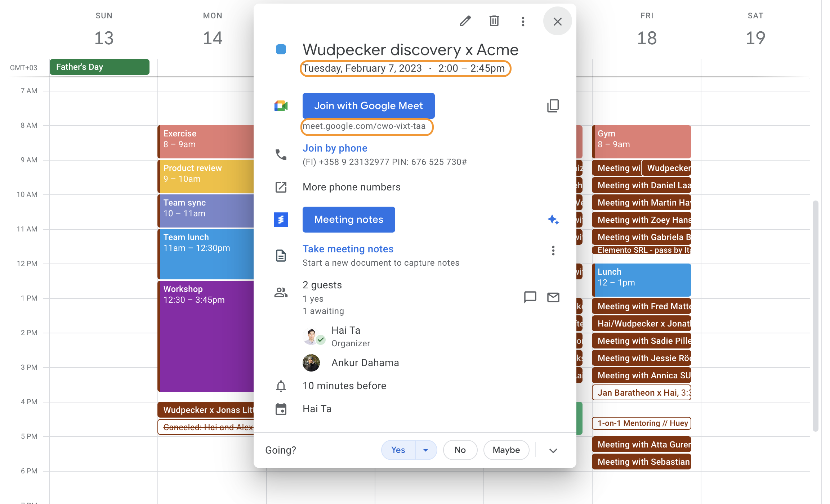Take meeting notes link

pos(348,249)
